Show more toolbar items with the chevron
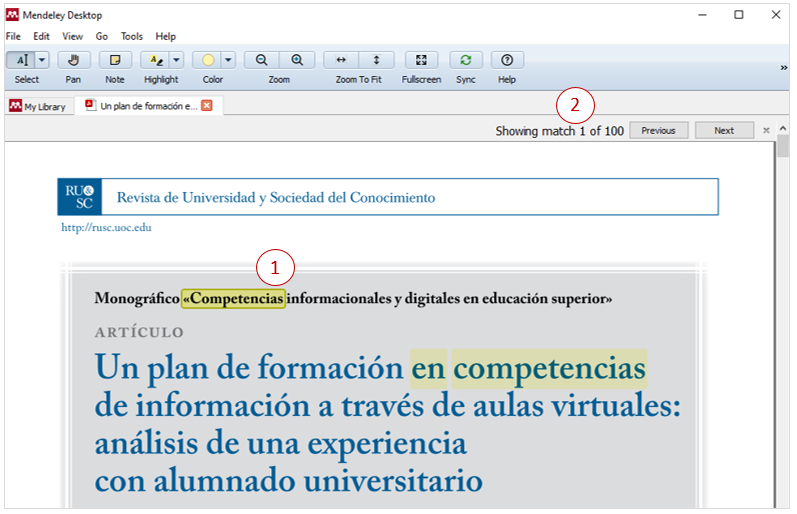This screenshot has width=797, height=514. point(783,68)
